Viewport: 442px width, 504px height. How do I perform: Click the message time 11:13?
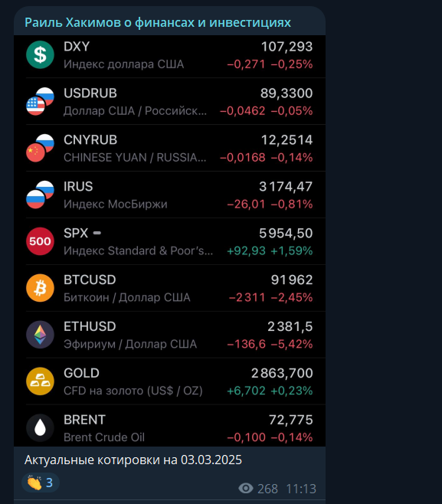[301, 489]
